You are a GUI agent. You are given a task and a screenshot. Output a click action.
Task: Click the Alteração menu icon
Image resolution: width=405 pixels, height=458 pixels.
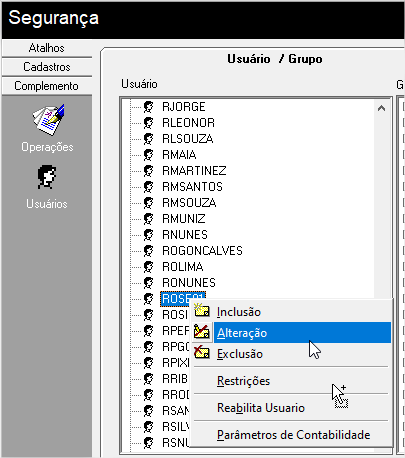point(202,332)
